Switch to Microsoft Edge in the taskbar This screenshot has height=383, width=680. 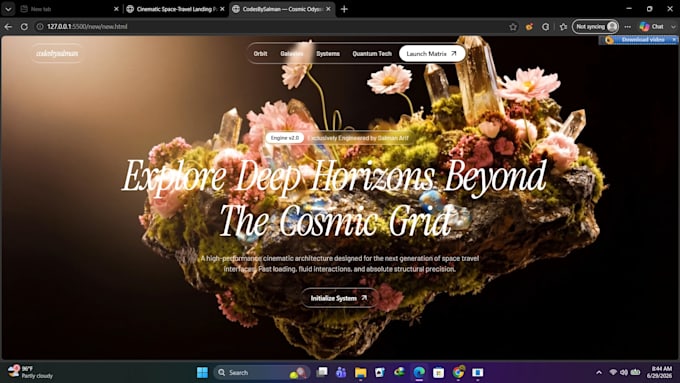pos(419,372)
